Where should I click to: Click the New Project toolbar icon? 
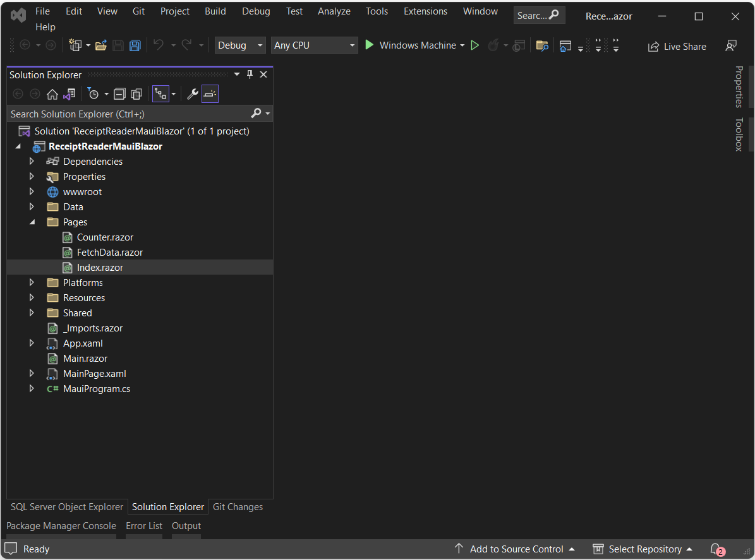[75, 45]
